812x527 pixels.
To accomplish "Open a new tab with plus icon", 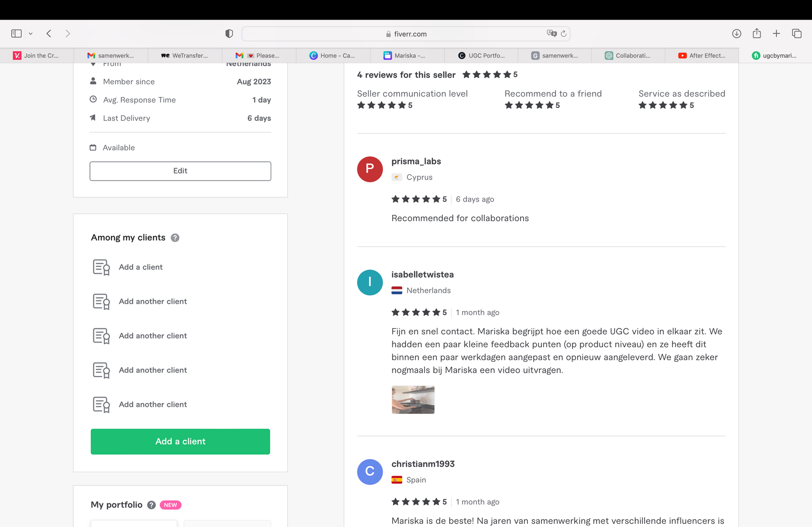I will pyautogui.click(x=776, y=34).
